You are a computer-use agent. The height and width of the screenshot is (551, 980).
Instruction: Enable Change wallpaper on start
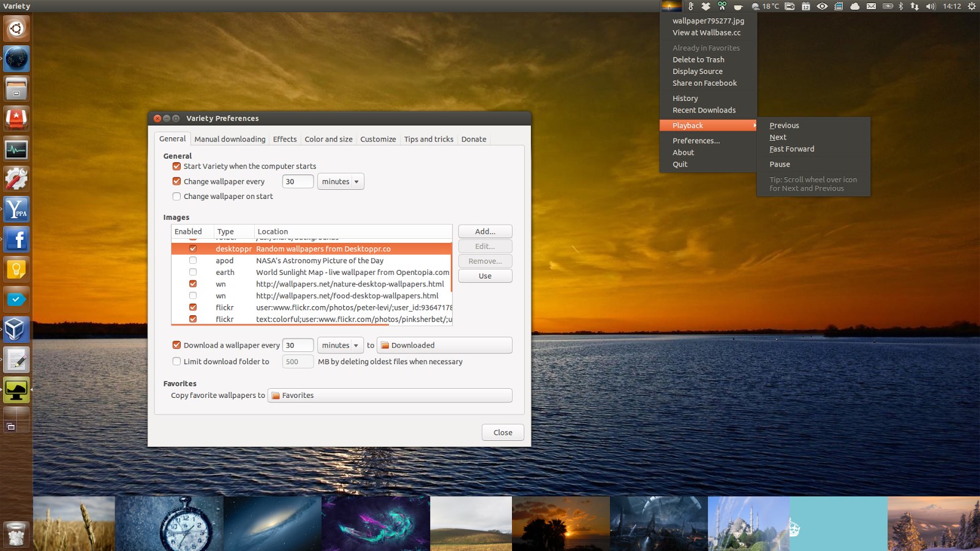[x=176, y=197]
